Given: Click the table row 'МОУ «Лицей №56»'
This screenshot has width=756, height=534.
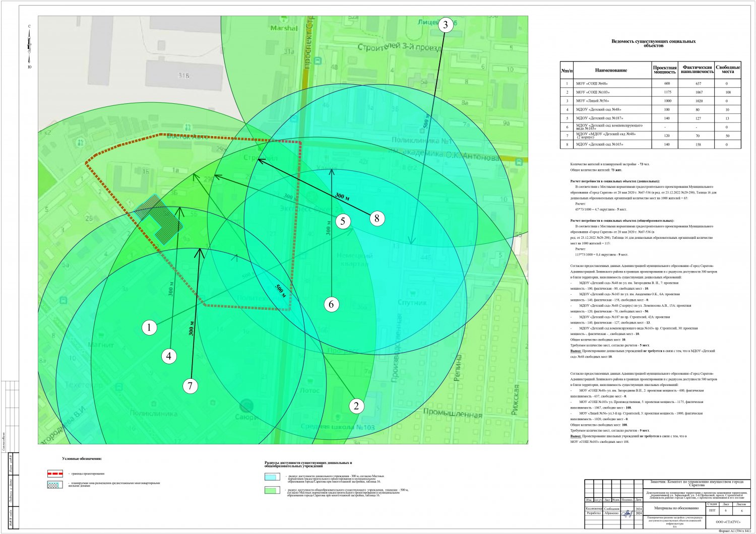Looking at the screenshot, I should pyautogui.click(x=651, y=101).
